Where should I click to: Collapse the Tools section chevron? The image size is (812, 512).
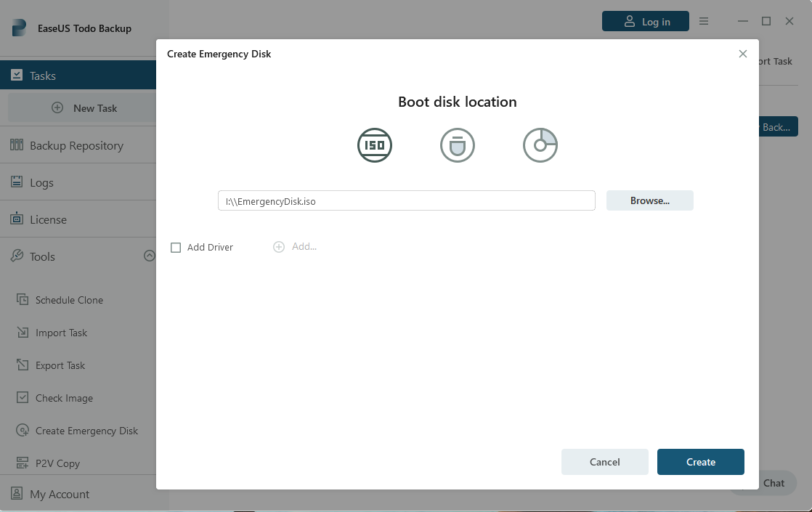coord(149,256)
